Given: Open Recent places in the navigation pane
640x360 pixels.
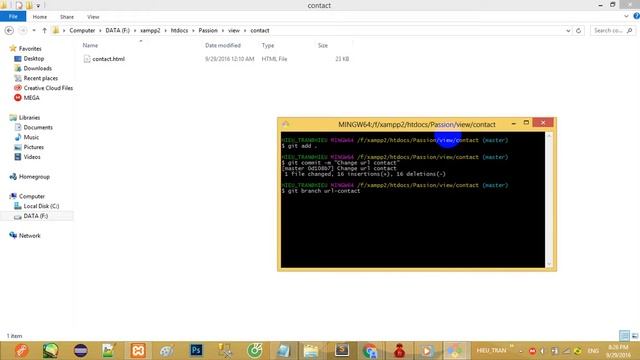Looking at the screenshot, I should coord(40,78).
